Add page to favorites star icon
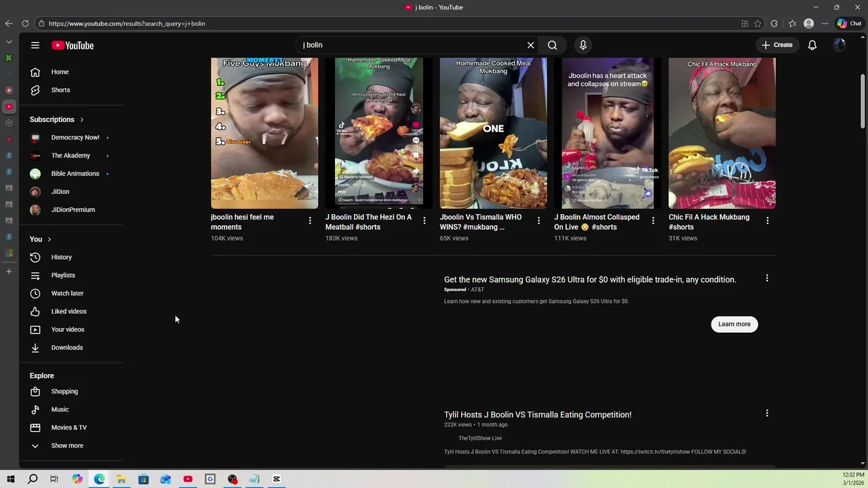The image size is (868, 488). click(x=757, y=24)
